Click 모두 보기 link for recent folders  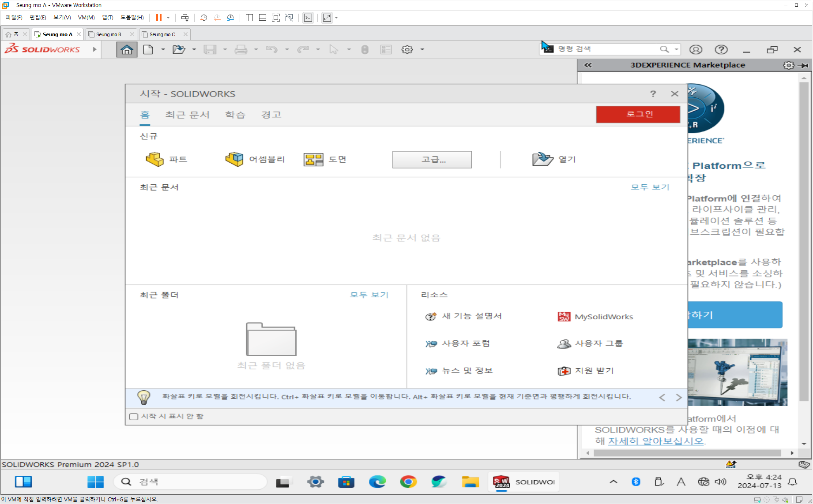pos(369,295)
